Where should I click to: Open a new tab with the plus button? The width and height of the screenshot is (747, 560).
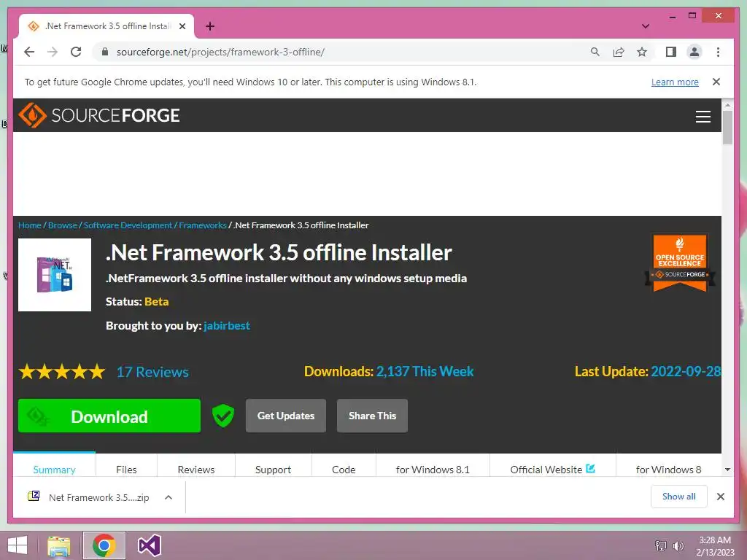pos(210,26)
